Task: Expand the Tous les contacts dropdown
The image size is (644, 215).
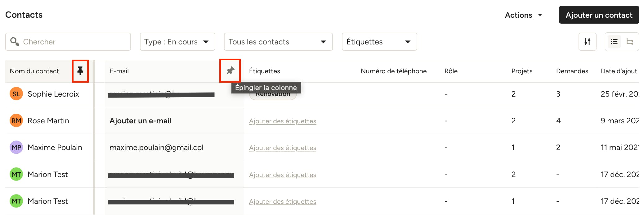Action: click(278, 42)
